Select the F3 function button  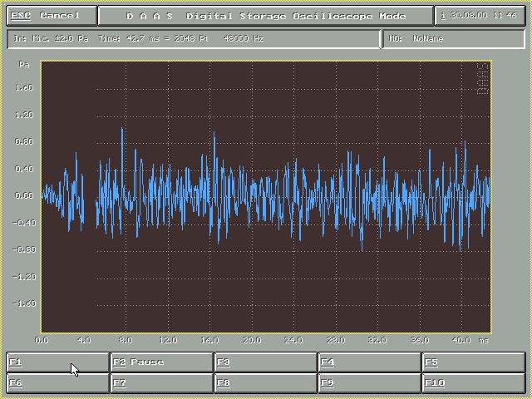265,362
